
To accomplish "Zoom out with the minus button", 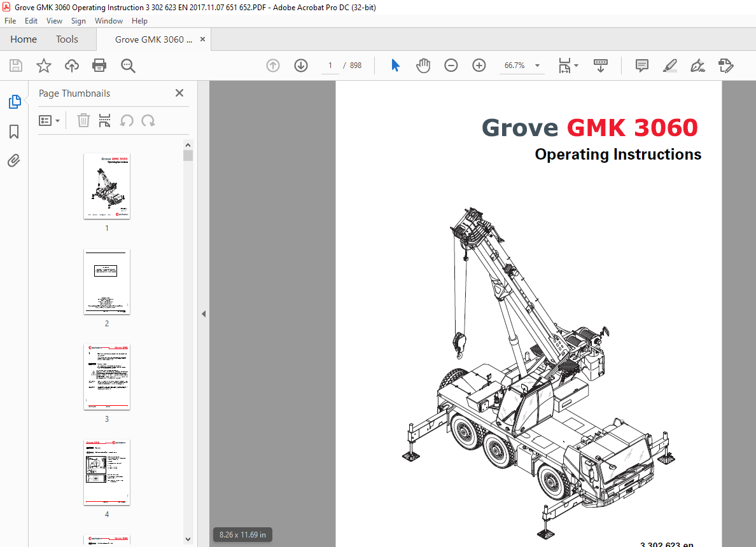I will point(451,66).
